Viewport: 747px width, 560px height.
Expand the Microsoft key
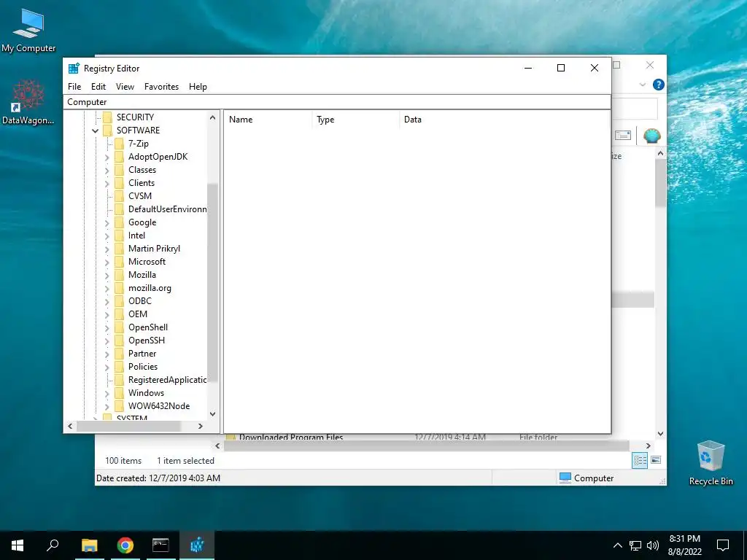(107, 262)
